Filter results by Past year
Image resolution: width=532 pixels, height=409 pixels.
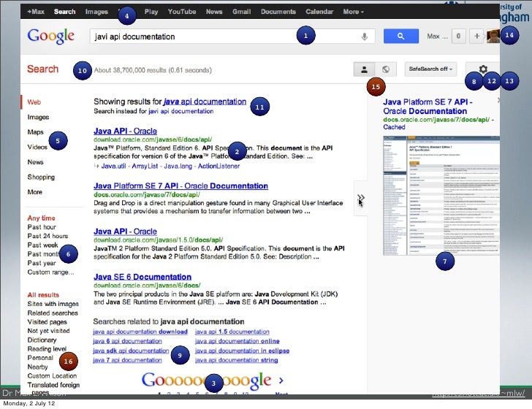click(x=42, y=263)
